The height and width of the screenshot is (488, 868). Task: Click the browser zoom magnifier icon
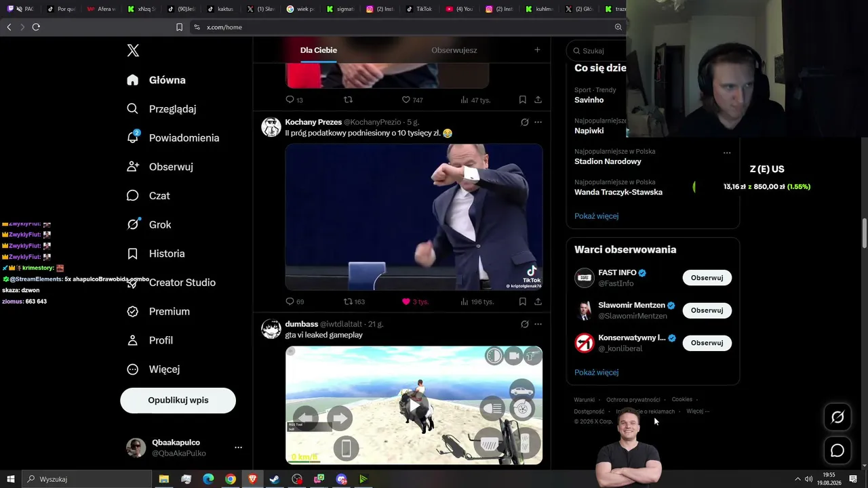(618, 27)
